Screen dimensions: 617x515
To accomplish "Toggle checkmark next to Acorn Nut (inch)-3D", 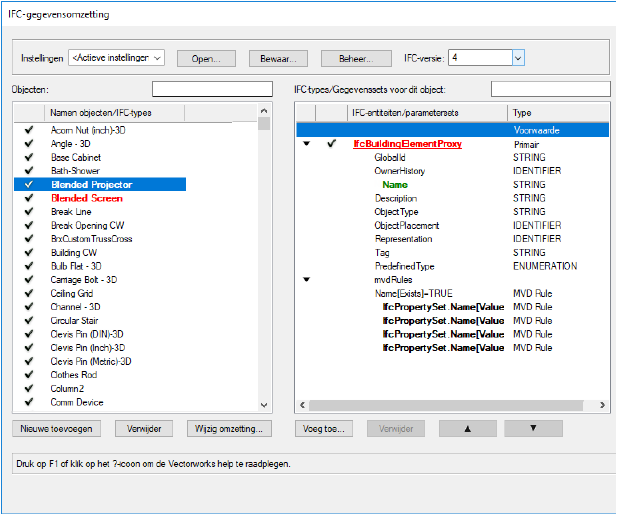I will coord(29,130).
